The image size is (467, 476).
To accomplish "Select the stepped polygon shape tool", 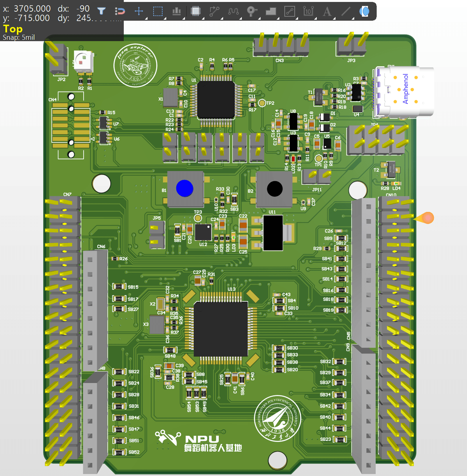I will click(271, 11).
